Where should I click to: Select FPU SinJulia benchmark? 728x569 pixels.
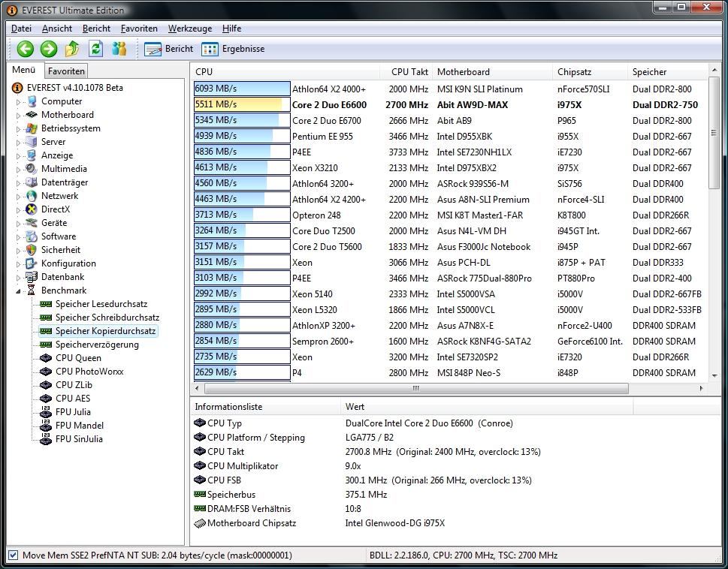(79, 439)
